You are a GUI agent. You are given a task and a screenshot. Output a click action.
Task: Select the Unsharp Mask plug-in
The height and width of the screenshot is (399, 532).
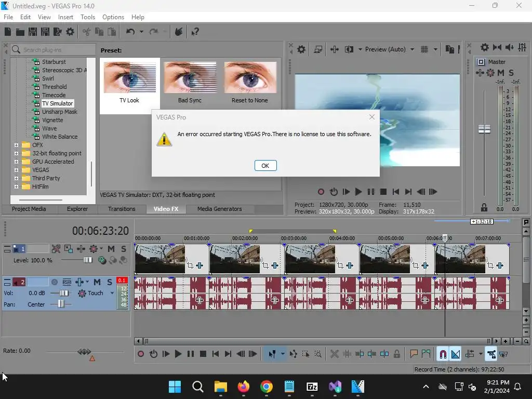click(59, 112)
